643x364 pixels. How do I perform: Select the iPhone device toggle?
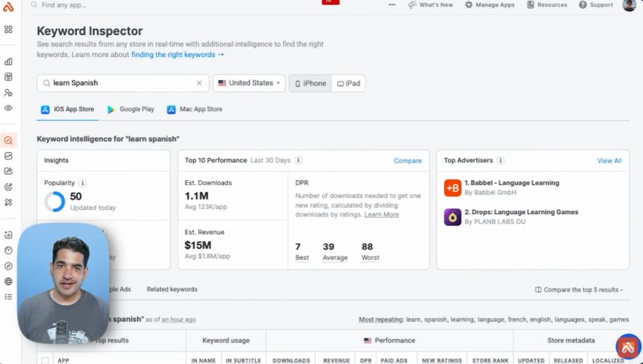pos(310,83)
